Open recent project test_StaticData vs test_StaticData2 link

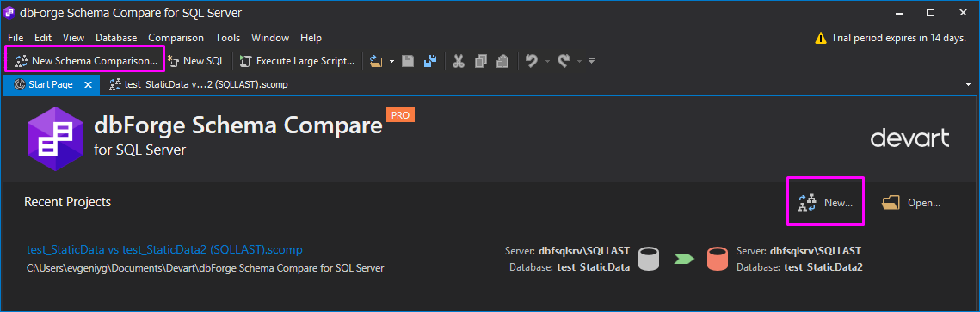tap(164, 249)
